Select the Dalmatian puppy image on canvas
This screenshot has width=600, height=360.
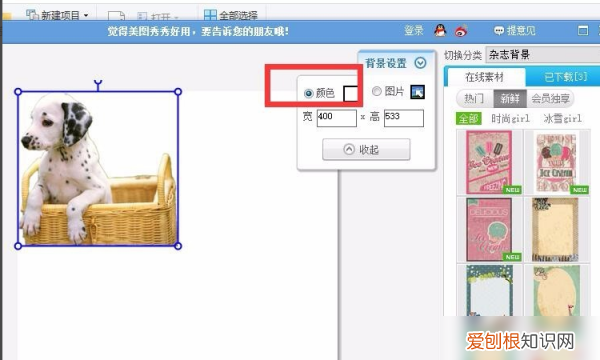[x=98, y=169]
